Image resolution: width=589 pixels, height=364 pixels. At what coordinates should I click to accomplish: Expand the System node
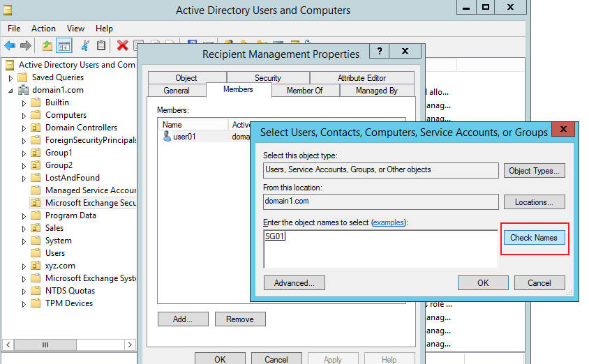pyautogui.click(x=24, y=241)
